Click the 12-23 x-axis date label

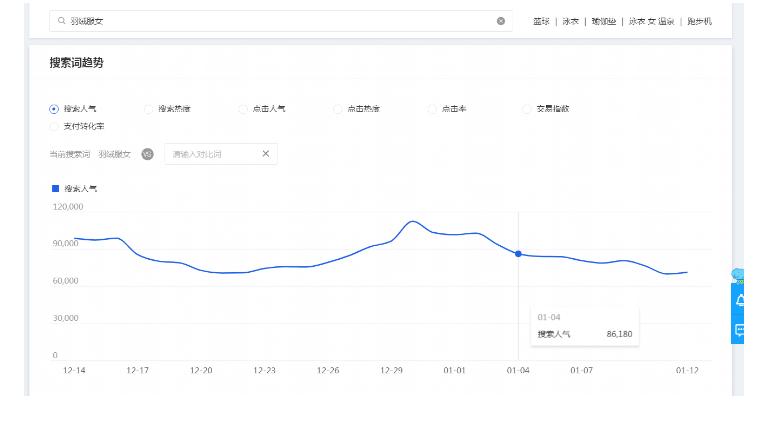tap(264, 370)
